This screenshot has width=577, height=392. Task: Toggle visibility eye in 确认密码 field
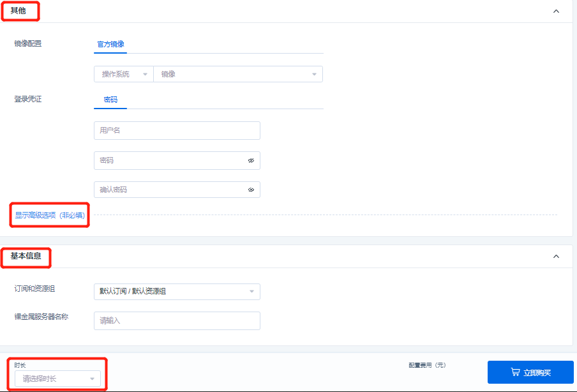pos(251,190)
